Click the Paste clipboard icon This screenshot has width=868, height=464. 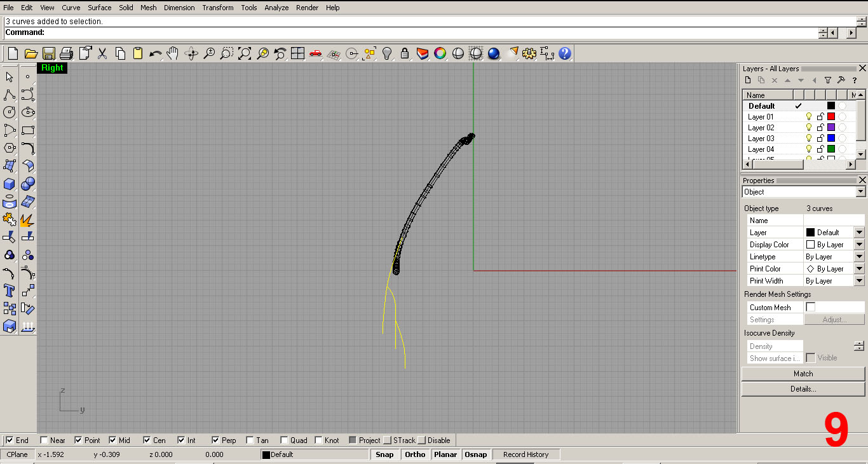[138, 53]
